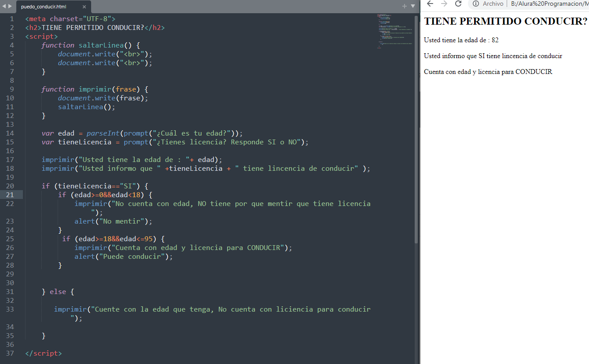Image resolution: width=589 pixels, height=364 pixels.
Task: Click the meta charset line of code
Action: pos(70,18)
